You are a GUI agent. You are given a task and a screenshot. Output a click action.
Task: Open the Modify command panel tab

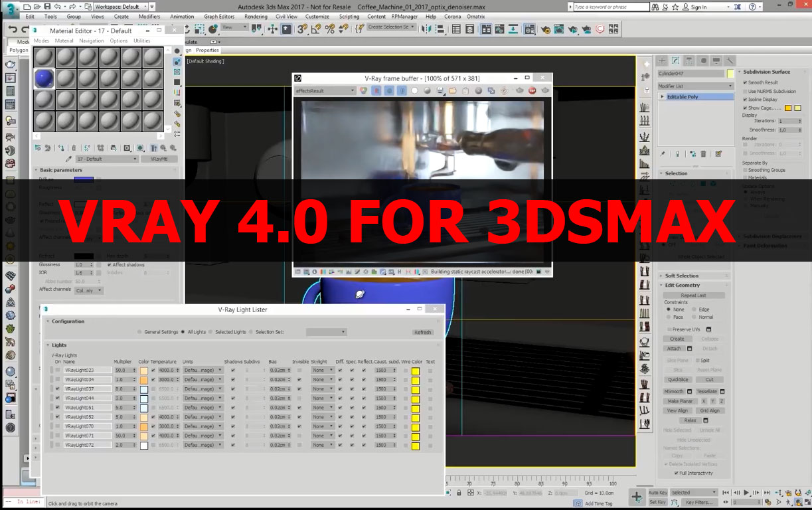point(675,60)
